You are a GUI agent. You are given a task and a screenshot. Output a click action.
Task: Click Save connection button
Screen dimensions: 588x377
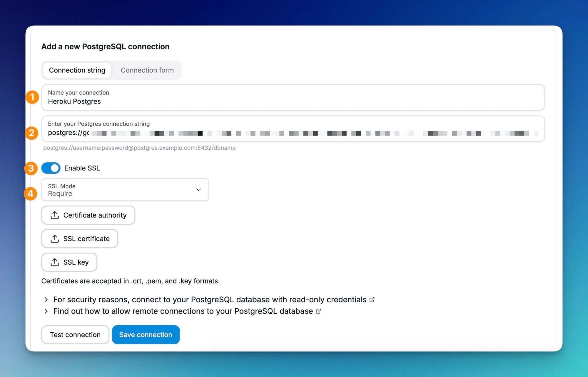pyautogui.click(x=146, y=335)
